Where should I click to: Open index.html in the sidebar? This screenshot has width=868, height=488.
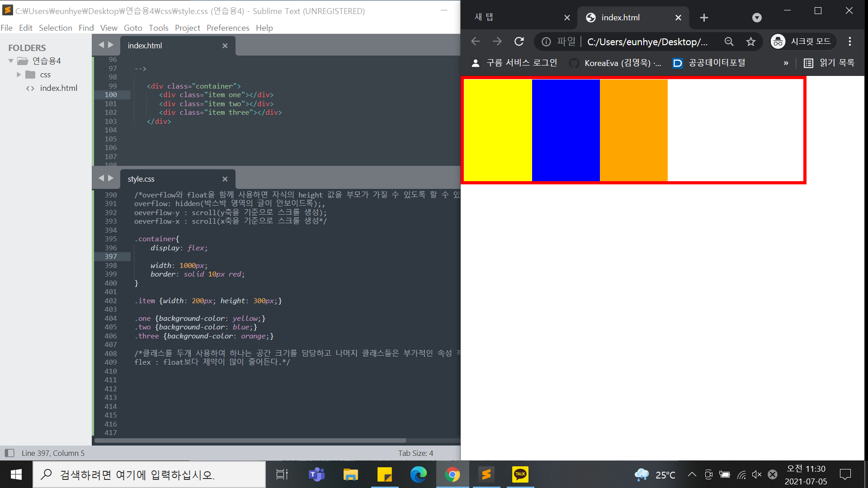[58, 88]
